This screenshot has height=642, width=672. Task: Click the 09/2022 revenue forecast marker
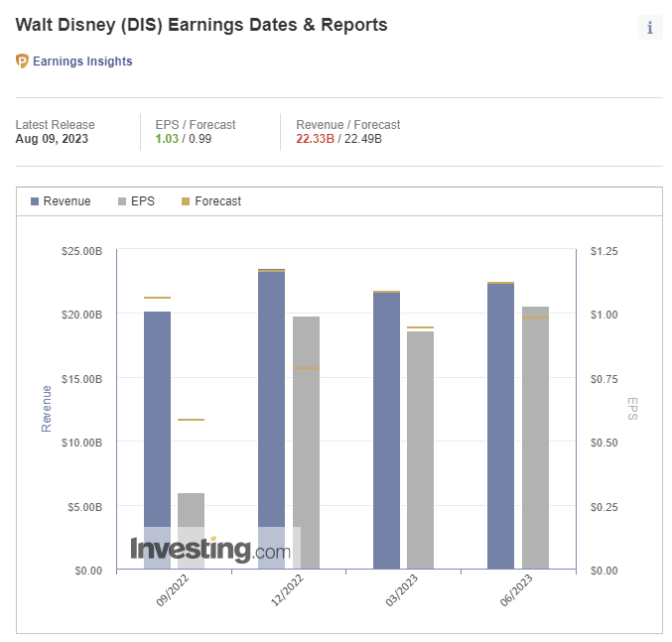coord(157,298)
